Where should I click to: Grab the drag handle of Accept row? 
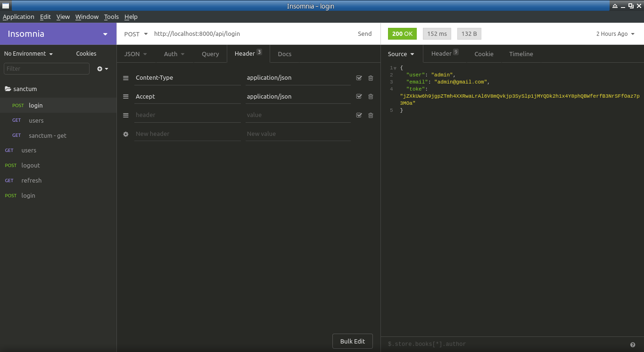[126, 97]
